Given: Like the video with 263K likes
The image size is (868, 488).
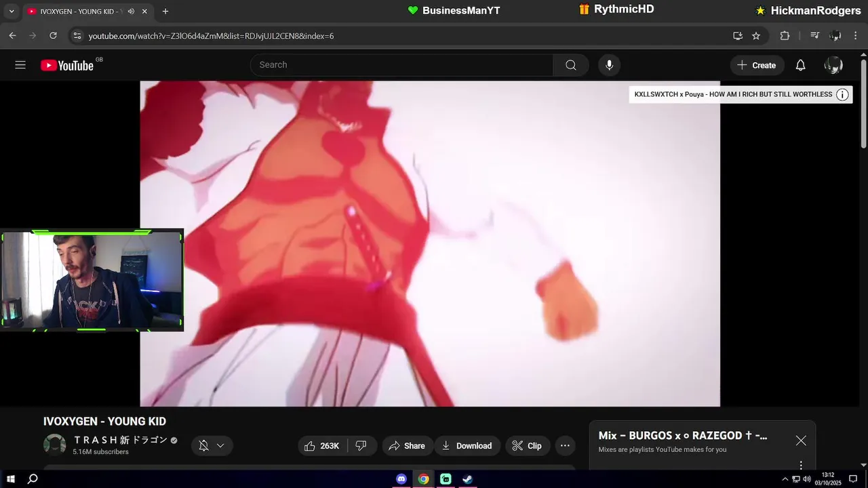Looking at the screenshot, I should [322, 445].
